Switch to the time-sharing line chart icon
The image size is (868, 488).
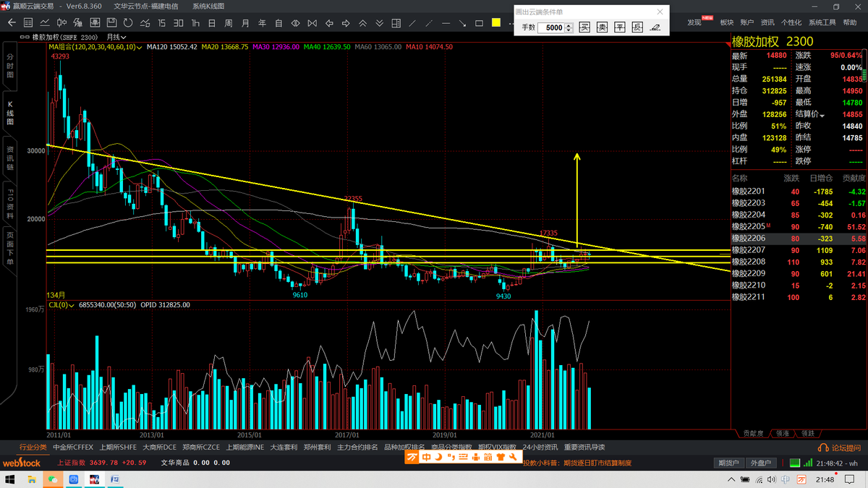[x=44, y=23]
